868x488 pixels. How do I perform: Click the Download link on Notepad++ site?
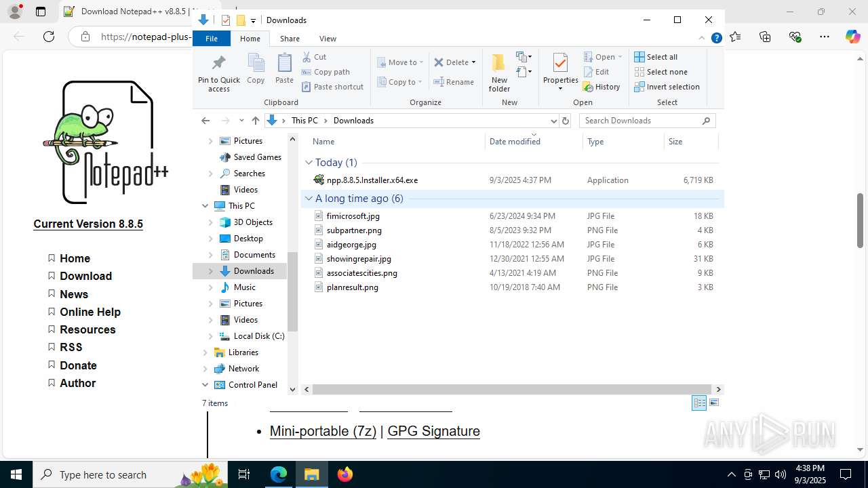click(85, 276)
